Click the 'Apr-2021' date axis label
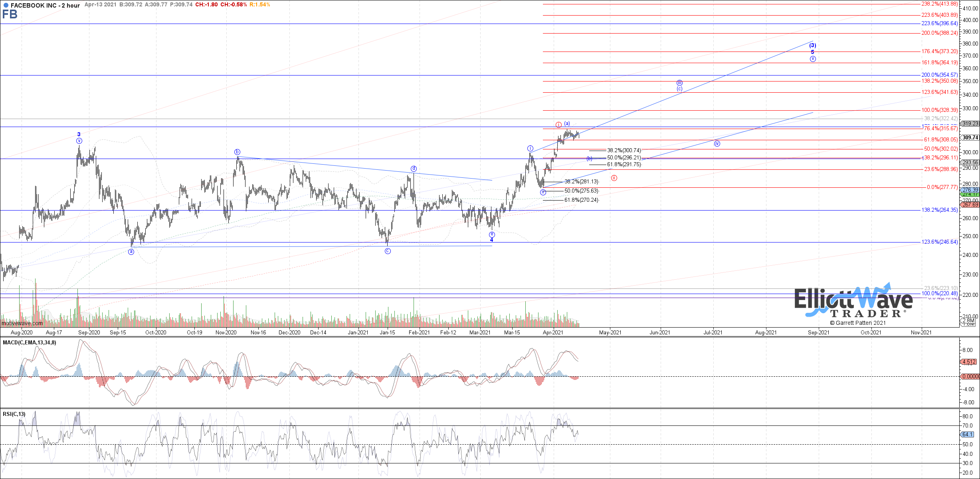 [x=553, y=333]
